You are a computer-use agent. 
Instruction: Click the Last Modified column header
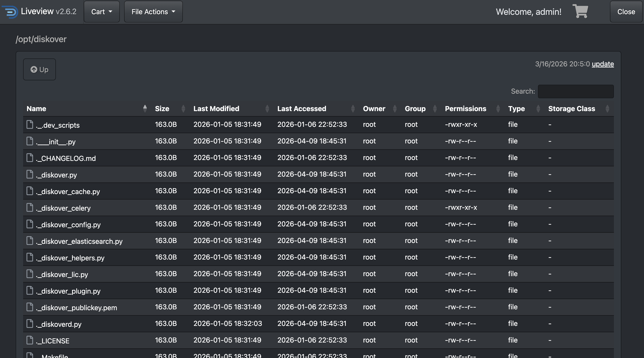(x=216, y=108)
